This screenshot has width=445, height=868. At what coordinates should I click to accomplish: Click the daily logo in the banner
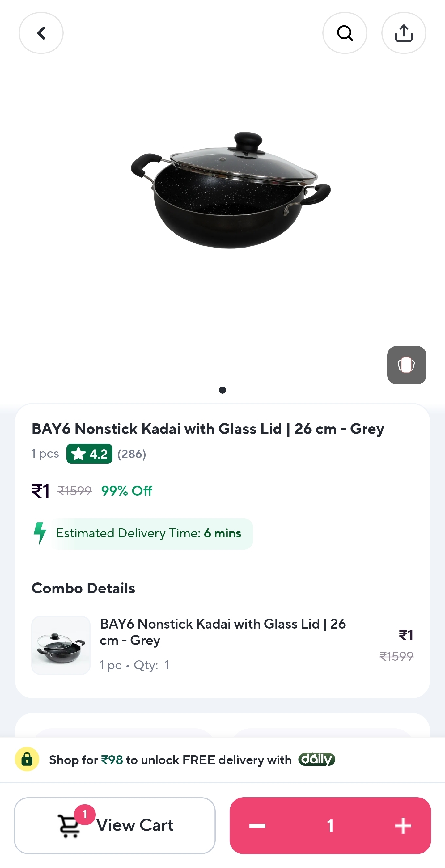[x=316, y=760]
